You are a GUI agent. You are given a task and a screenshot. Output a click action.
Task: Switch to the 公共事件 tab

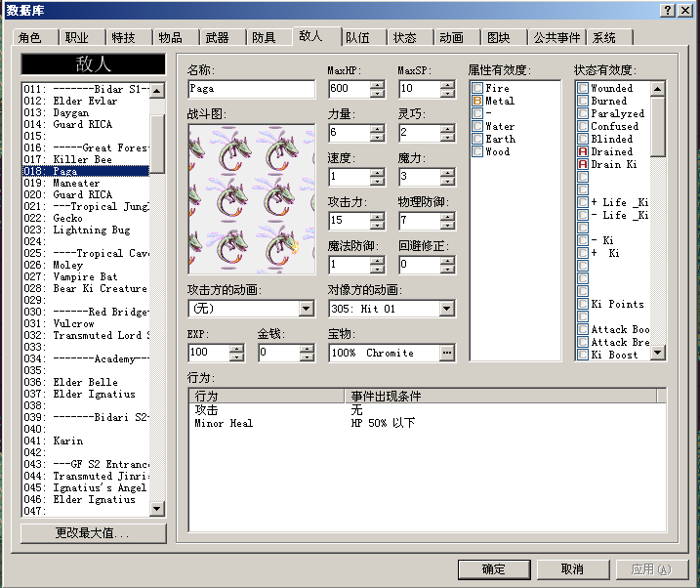pyautogui.click(x=556, y=37)
